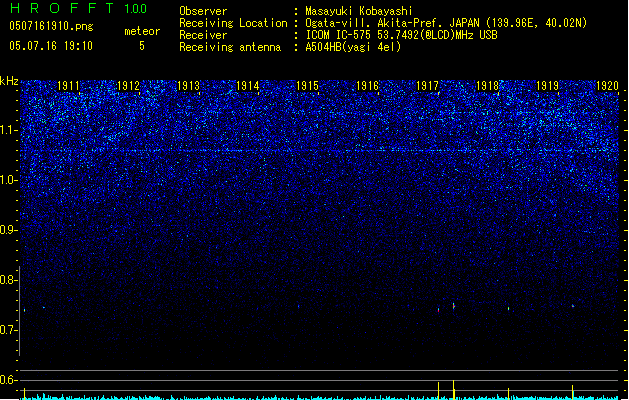Click the 0.9 kHz frequency axis label

click(8, 230)
